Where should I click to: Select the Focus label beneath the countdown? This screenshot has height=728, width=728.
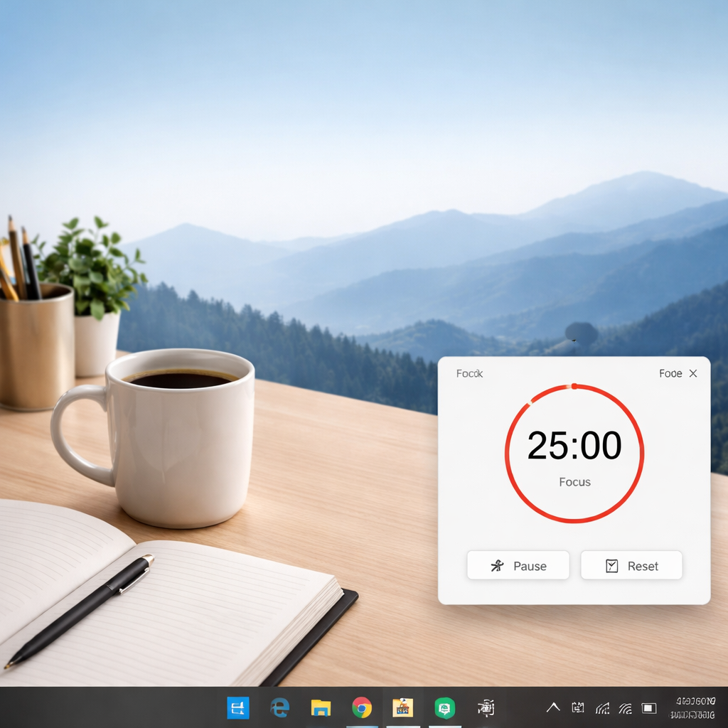point(574,482)
